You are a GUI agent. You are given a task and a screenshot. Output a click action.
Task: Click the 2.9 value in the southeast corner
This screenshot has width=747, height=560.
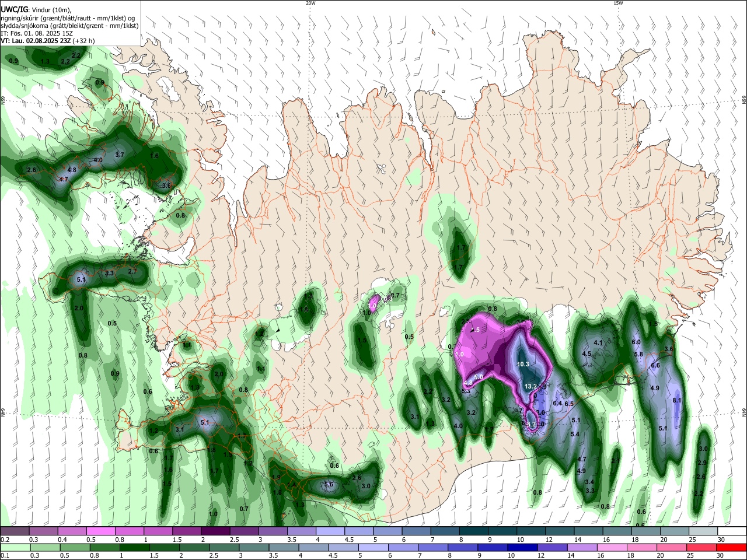pos(703,463)
